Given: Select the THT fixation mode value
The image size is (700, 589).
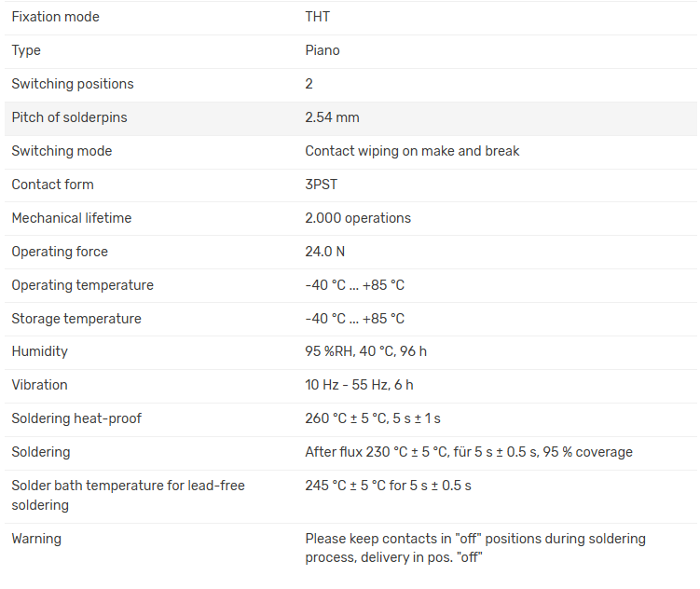Looking at the screenshot, I should 317,17.
